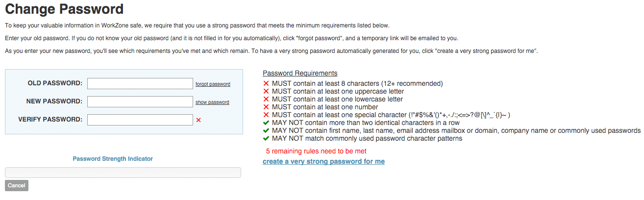Click red X for lowercase letter requirement
The image size is (644, 200).
(266, 100)
